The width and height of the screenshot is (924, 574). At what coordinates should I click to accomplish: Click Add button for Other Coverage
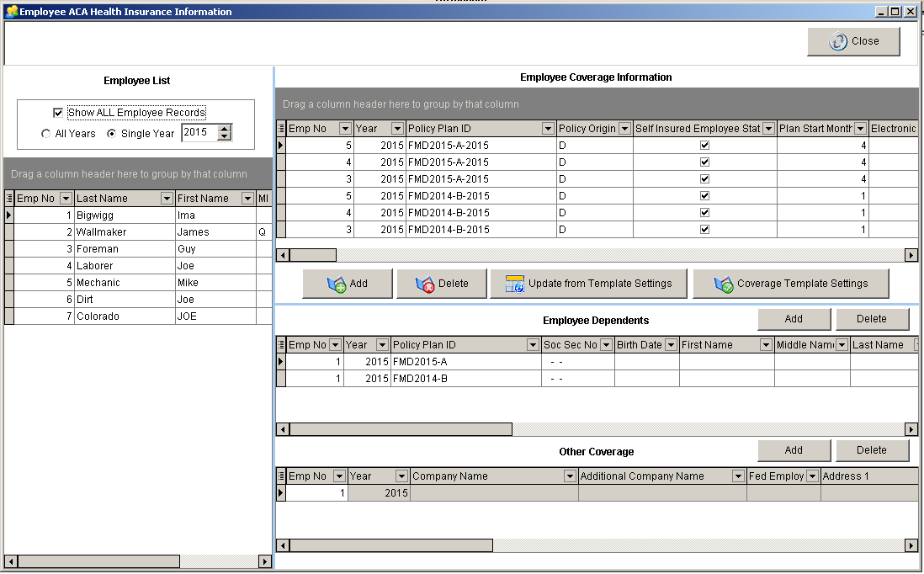pos(794,450)
